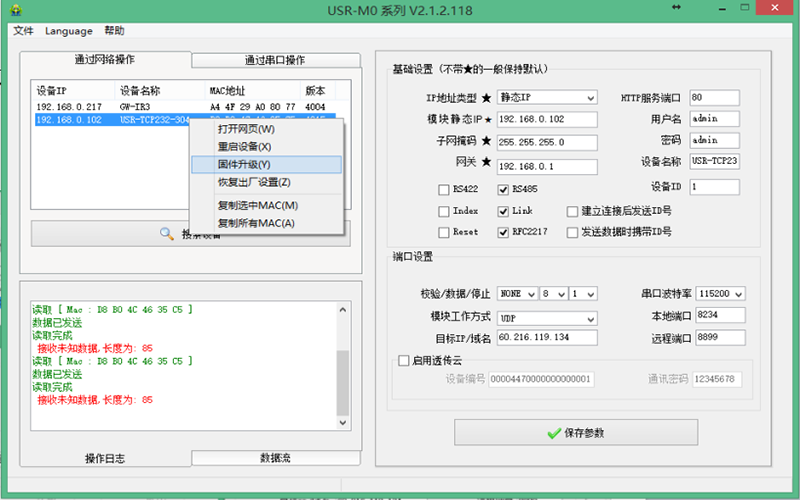Choose 恢复出厂设置(Z) in context menu
Viewport: 800px width, 500px height.
point(254,183)
